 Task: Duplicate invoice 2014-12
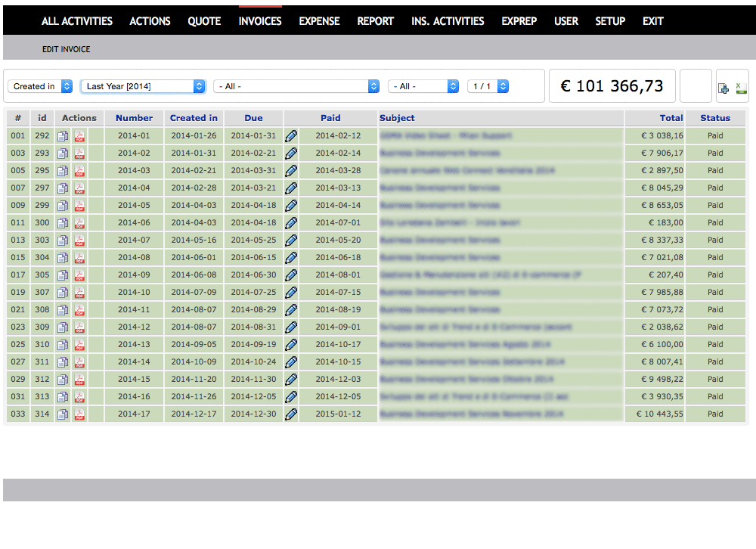click(x=63, y=327)
